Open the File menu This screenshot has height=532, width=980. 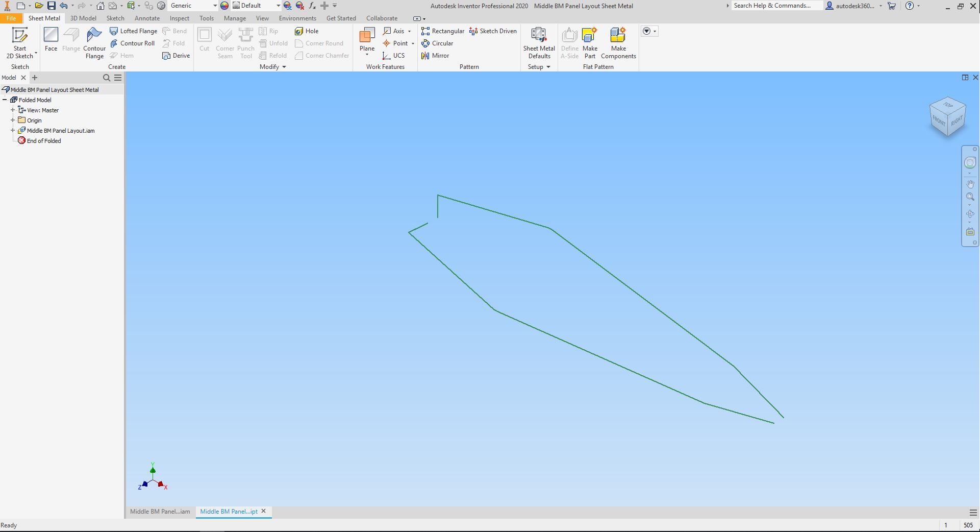tap(11, 18)
